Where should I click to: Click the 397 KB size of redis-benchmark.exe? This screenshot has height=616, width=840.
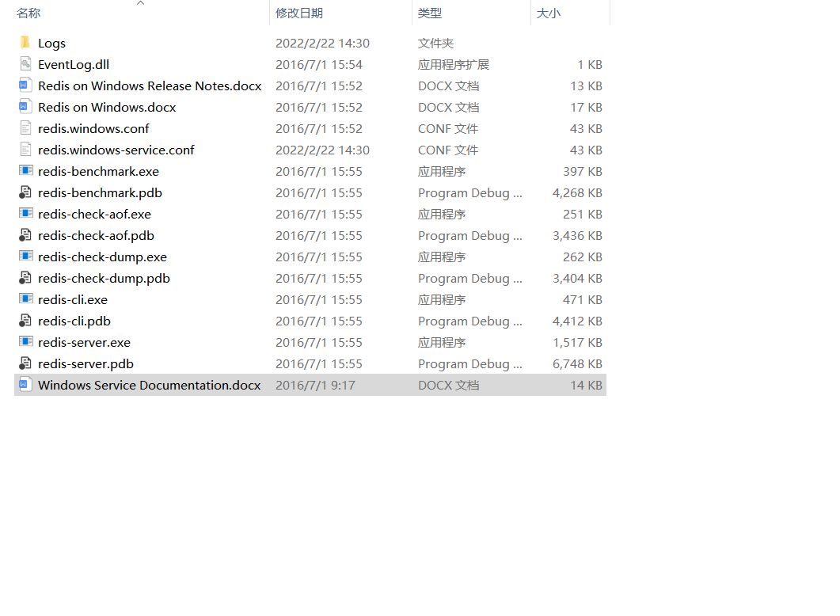pos(583,171)
